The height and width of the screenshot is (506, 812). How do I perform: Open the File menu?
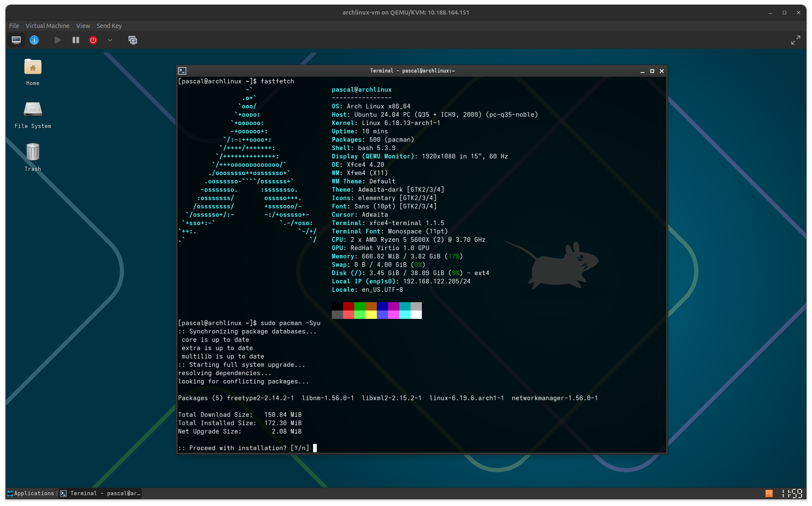point(14,25)
